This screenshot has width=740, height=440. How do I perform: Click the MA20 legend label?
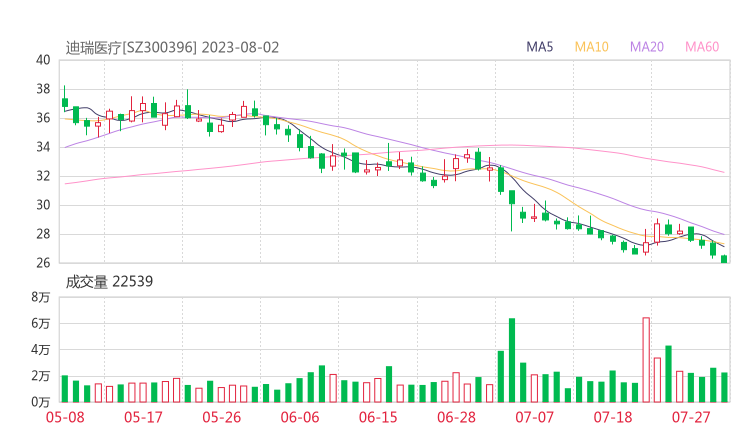click(647, 47)
